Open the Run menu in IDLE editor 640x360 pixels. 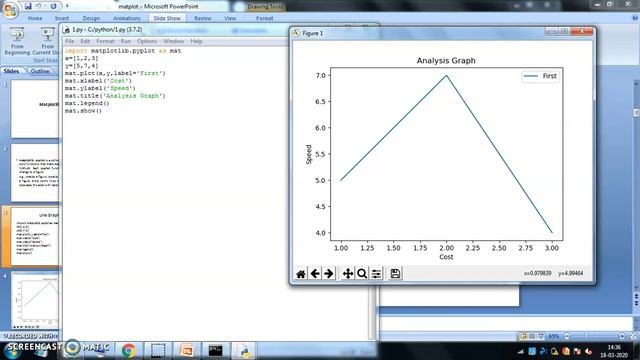(126, 41)
